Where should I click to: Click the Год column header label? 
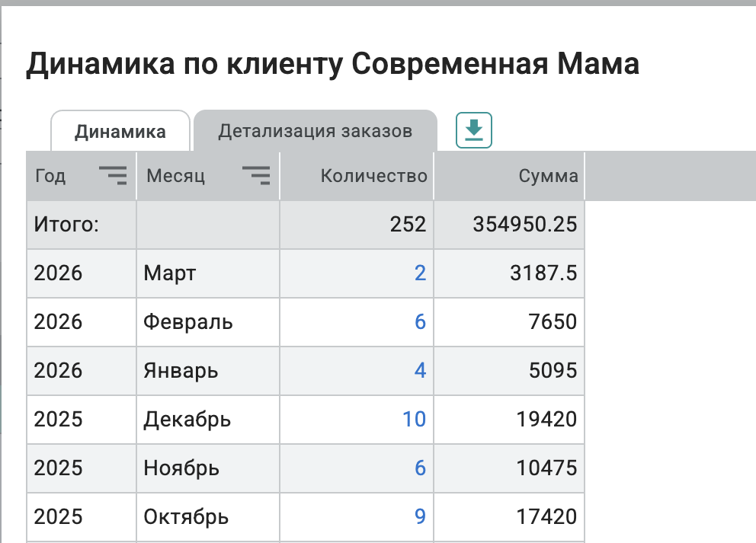pos(51,177)
